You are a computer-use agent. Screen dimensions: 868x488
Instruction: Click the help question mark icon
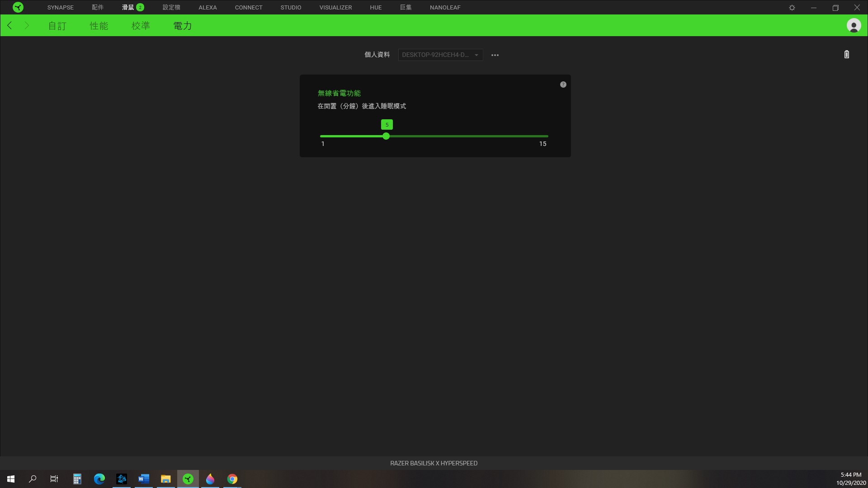(x=563, y=84)
